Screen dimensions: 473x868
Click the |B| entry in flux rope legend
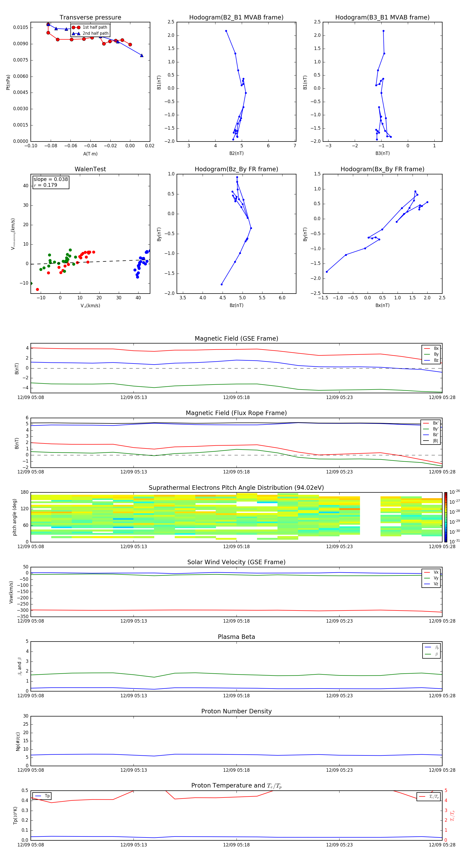click(x=431, y=441)
